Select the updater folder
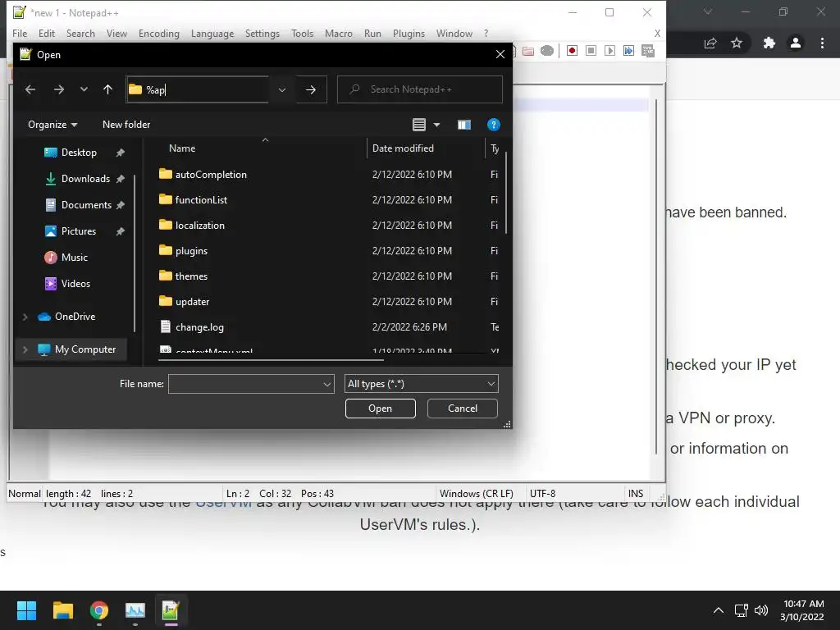 192,302
